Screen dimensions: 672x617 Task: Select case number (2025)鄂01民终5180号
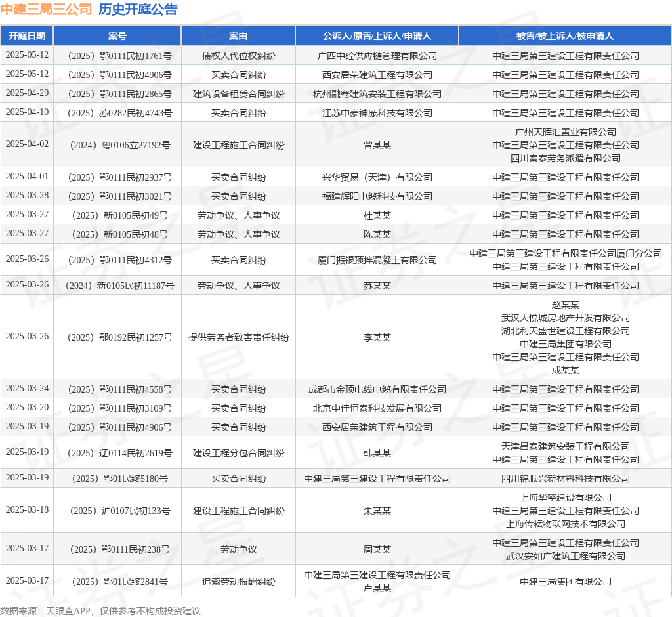[117, 479]
